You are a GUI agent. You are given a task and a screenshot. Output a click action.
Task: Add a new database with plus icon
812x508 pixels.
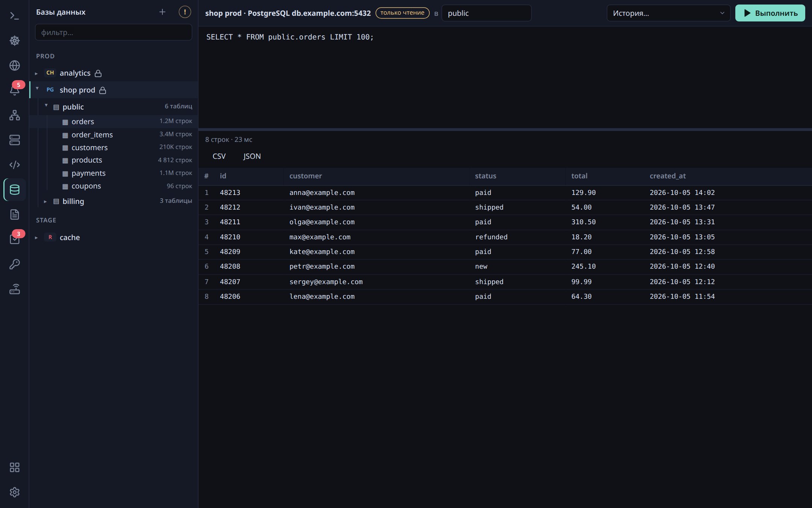coord(162,12)
